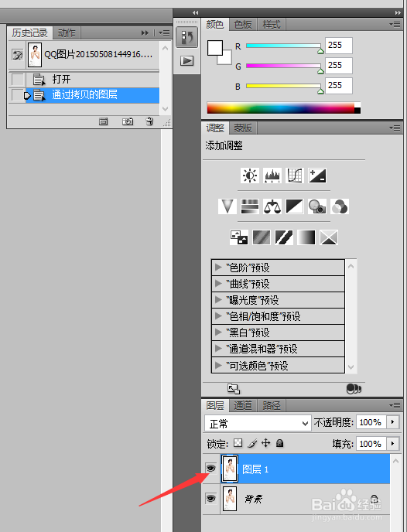Switch to 样式 tab
The width and height of the screenshot is (407, 532).
pos(272,25)
